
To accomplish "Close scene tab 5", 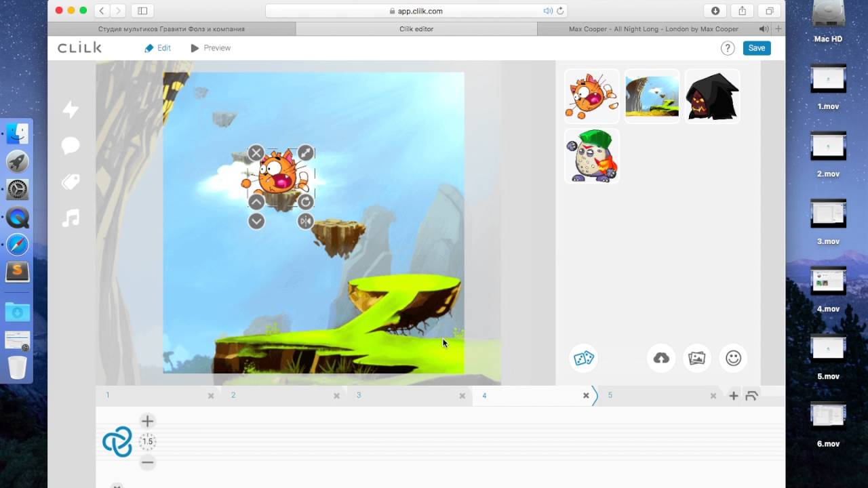I will 713,396.
